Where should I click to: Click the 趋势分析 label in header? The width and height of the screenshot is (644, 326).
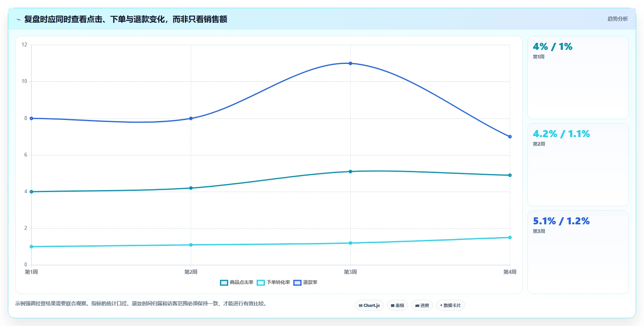tap(617, 19)
